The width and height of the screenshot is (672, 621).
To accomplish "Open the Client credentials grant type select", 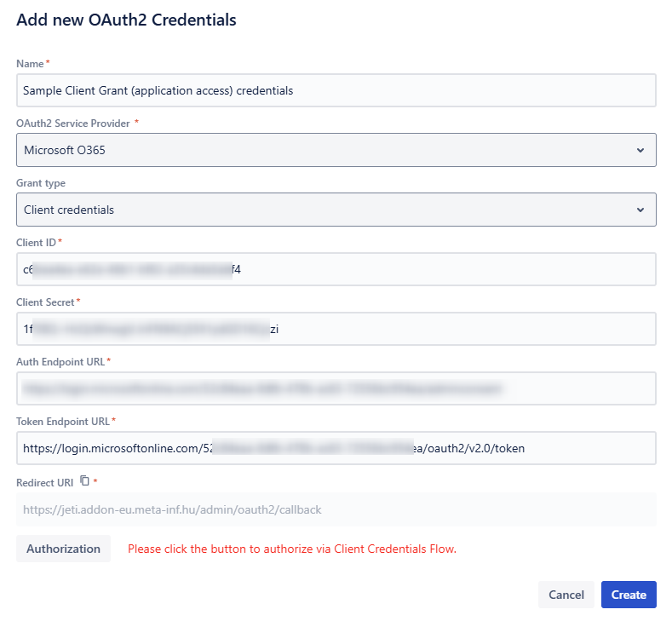I will 336,210.
